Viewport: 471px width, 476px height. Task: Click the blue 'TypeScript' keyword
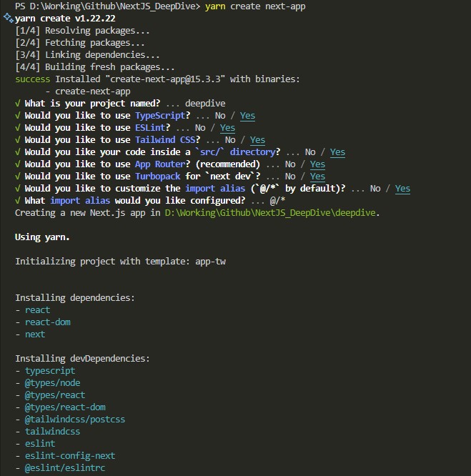160,116
